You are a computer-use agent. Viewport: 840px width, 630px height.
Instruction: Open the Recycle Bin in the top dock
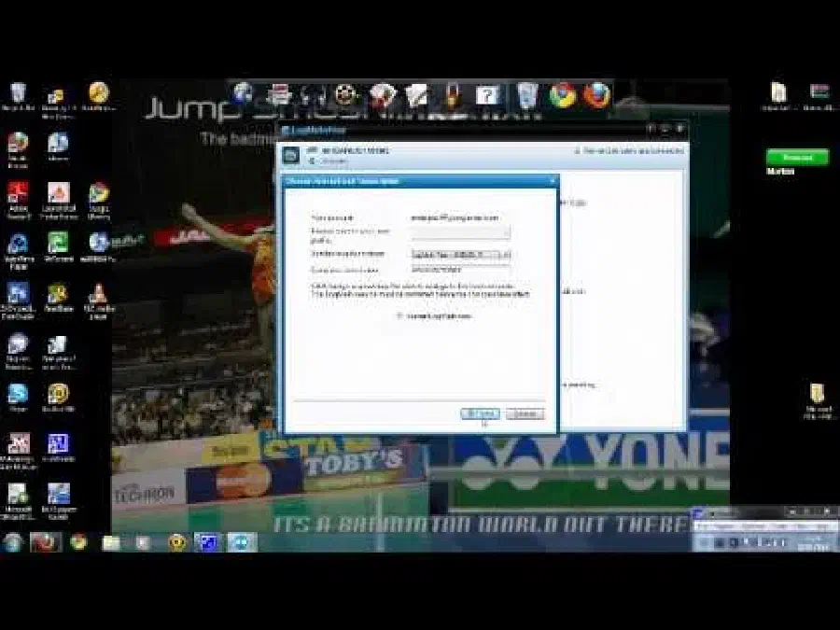point(527,94)
